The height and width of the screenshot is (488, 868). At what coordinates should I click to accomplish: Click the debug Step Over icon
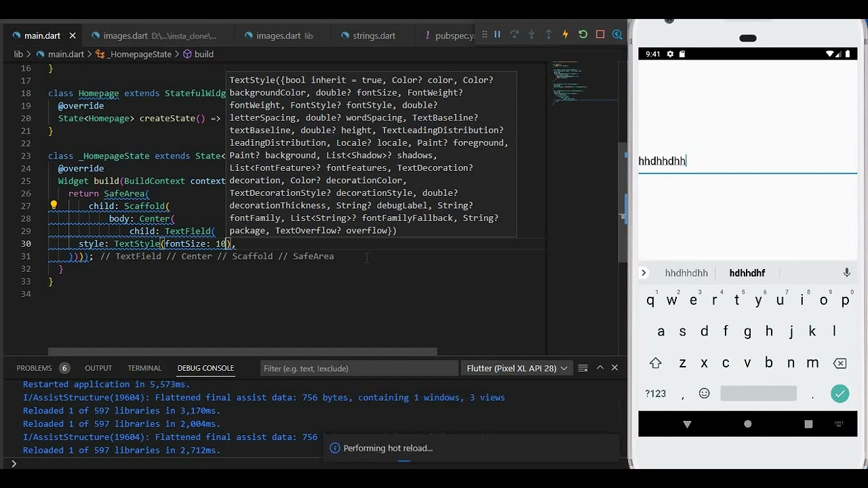[x=514, y=35]
